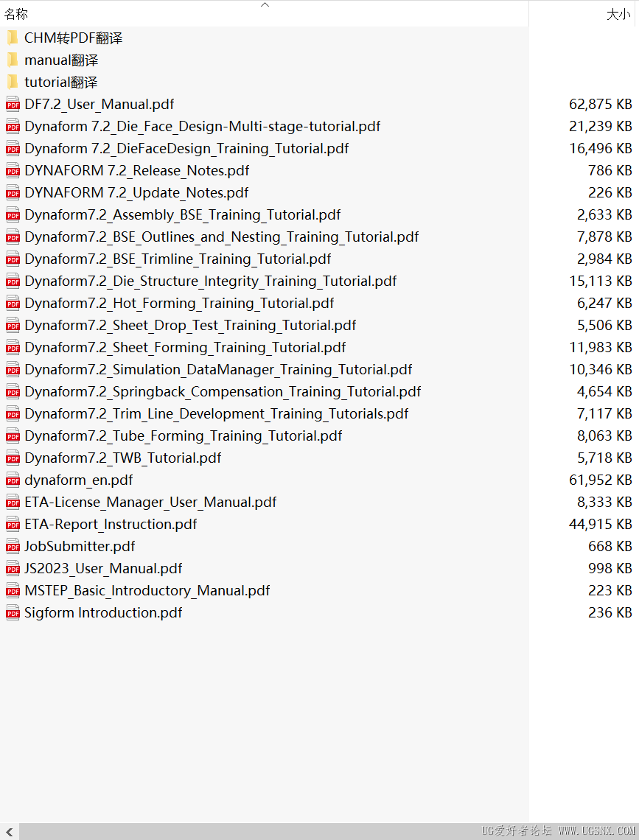Click the 15,113 KB size value
The height and width of the screenshot is (840, 639).
pyautogui.click(x=601, y=281)
